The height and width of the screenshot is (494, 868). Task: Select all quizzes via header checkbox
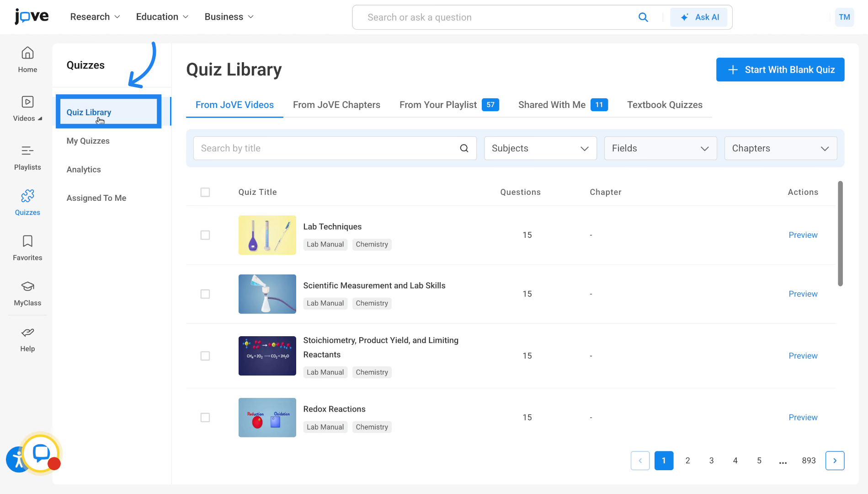coord(205,192)
